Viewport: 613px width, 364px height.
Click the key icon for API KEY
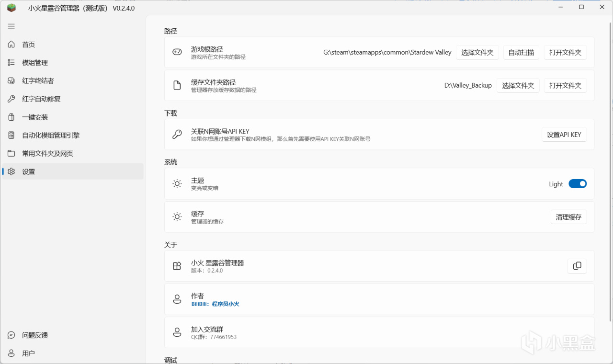pyautogui.click(x=177, y=135)
